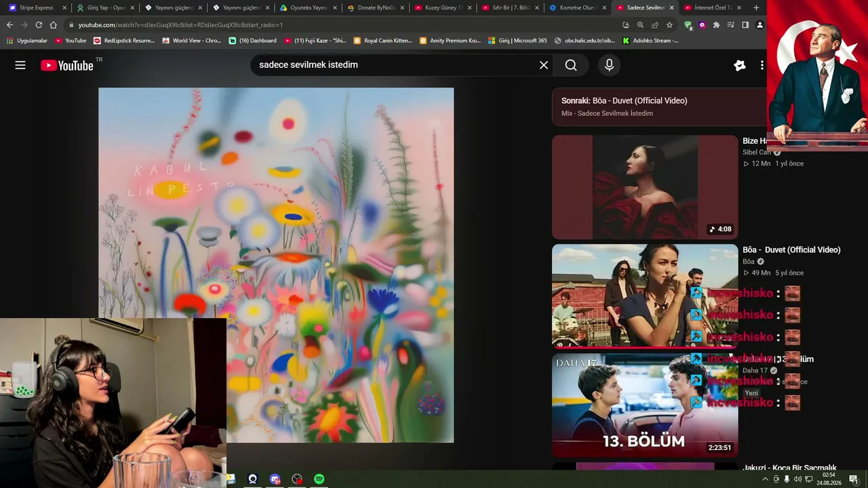Switch to the İnternet Özel tab
868x488 pixels.
[713, 7]
